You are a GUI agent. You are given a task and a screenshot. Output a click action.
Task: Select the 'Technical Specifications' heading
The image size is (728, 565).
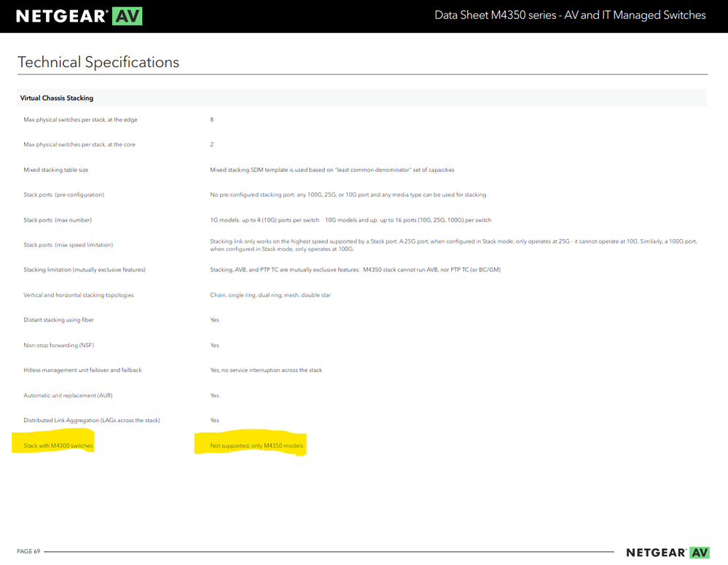(98, 62)
